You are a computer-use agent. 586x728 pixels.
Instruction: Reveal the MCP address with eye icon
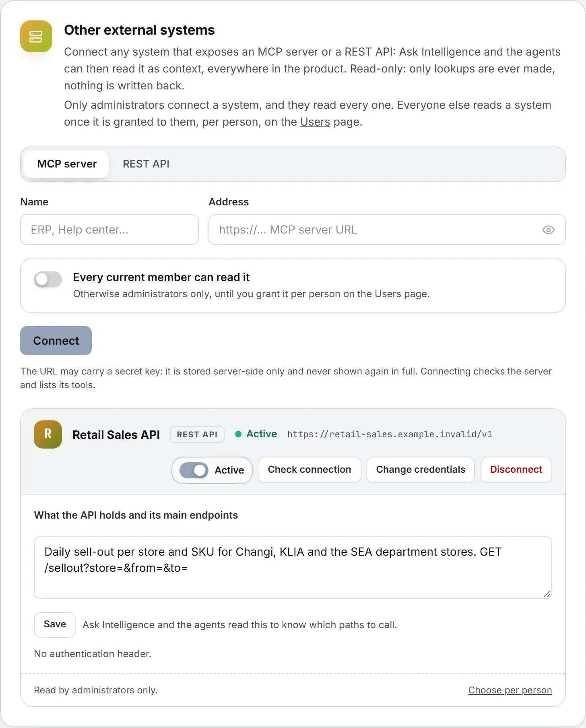pyautogui.click(x=548, y=230)
